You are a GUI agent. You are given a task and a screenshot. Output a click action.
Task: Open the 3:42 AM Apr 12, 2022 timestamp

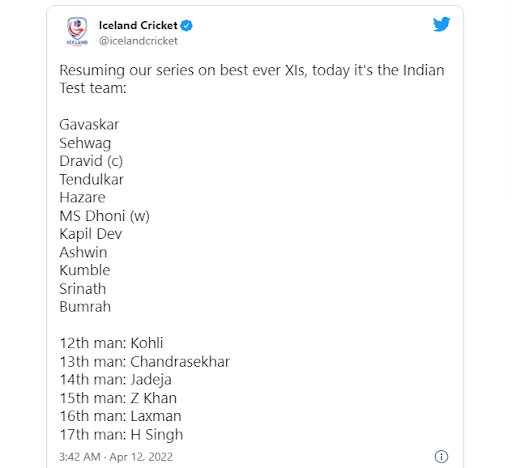pos(116,457)
